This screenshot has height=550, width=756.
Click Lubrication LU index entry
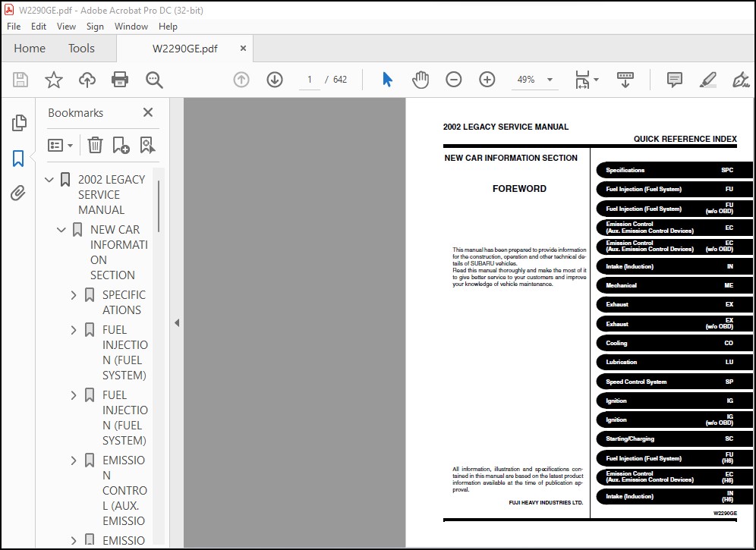673,362
